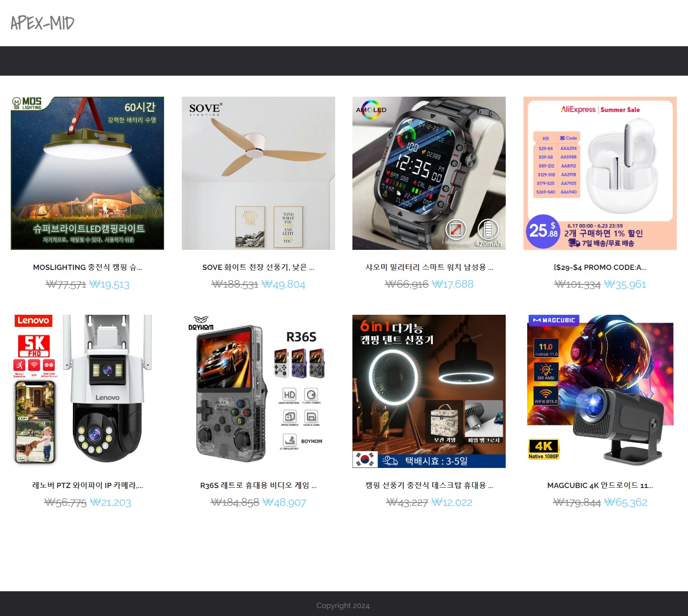Open the MOSLIGHTING camping light thumbnail
The height and width of the screenshot is (616, 688).
pos(87,173)
